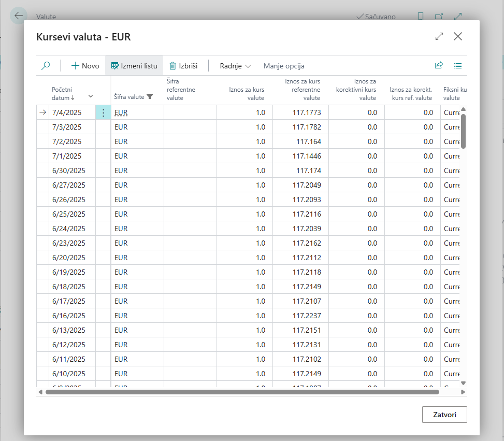Image resolution: width=504 pixels, height=441 pixels.
Task: Click the back arrow beside Valute
Action: coord(19,16)
